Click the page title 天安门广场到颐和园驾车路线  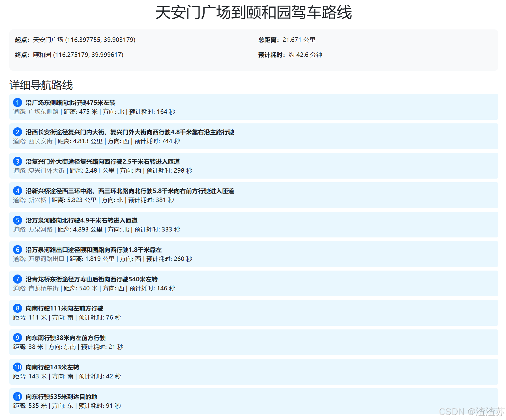254,12
